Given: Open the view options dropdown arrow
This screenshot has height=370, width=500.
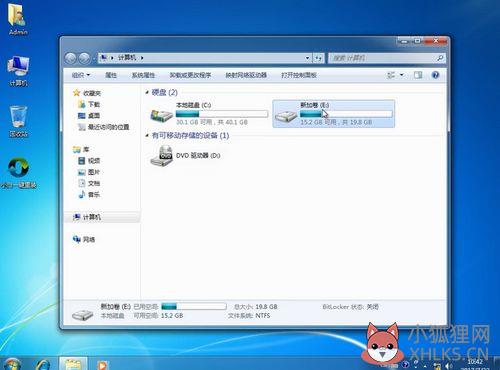Looking at the screenshot, I should click(x=402, y=75).
